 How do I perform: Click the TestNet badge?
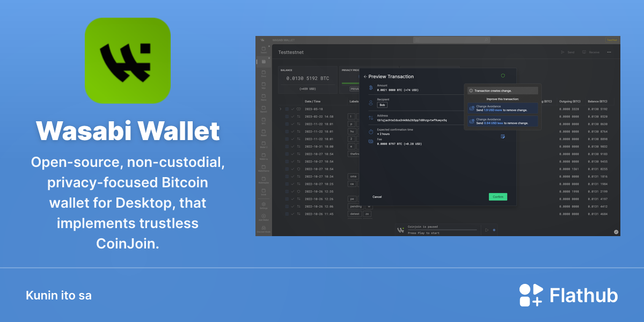(x=612, y=40)
